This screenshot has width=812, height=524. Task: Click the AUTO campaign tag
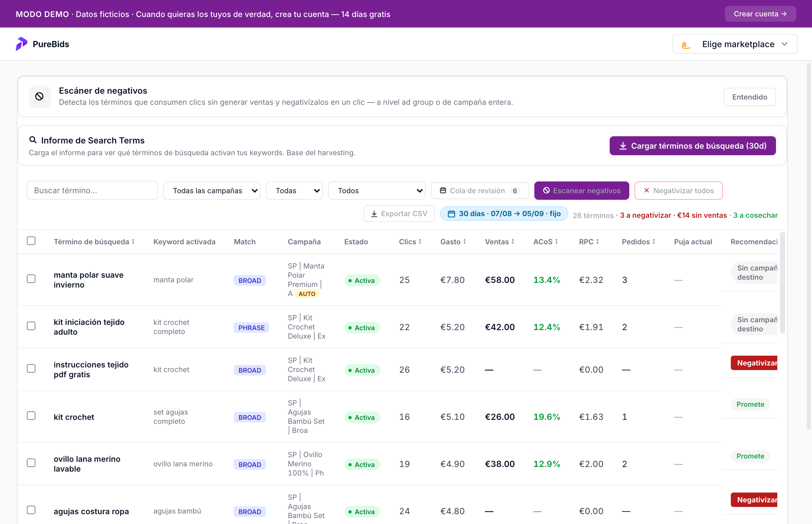[307, 294]
